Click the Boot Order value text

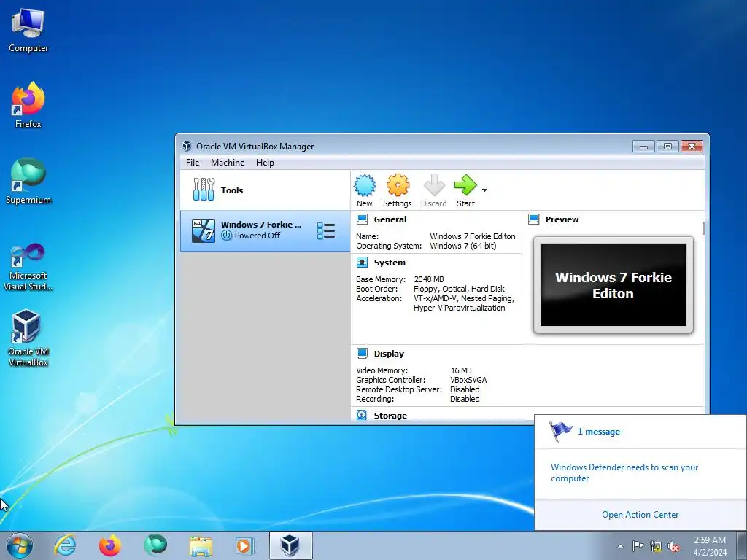coord(460,289)
